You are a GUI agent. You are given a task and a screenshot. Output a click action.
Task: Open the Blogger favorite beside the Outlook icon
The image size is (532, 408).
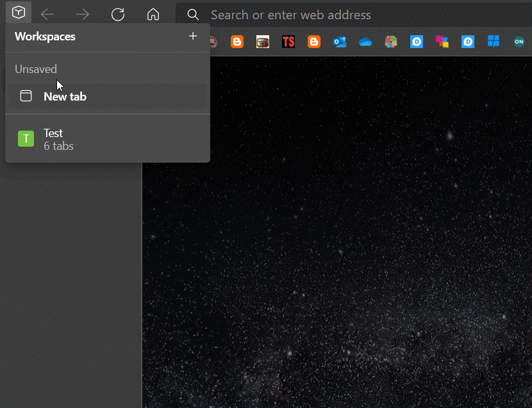point(314,42)
